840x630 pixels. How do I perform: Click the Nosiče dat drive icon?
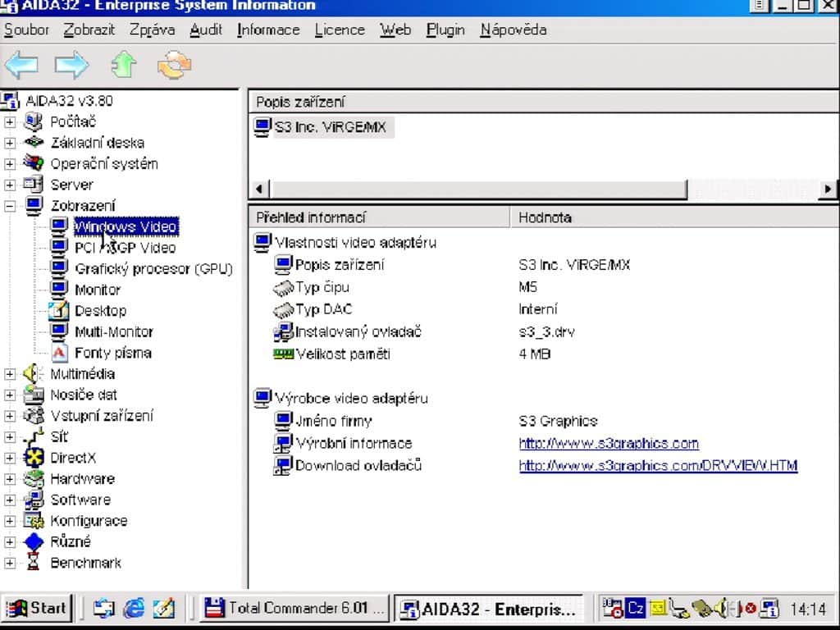click(34, 395)
